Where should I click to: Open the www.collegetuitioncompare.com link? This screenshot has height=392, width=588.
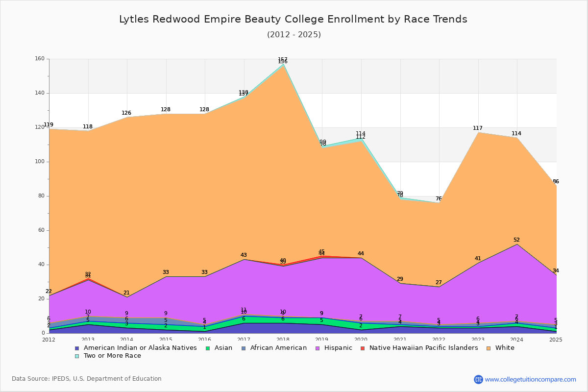[531, 379]
